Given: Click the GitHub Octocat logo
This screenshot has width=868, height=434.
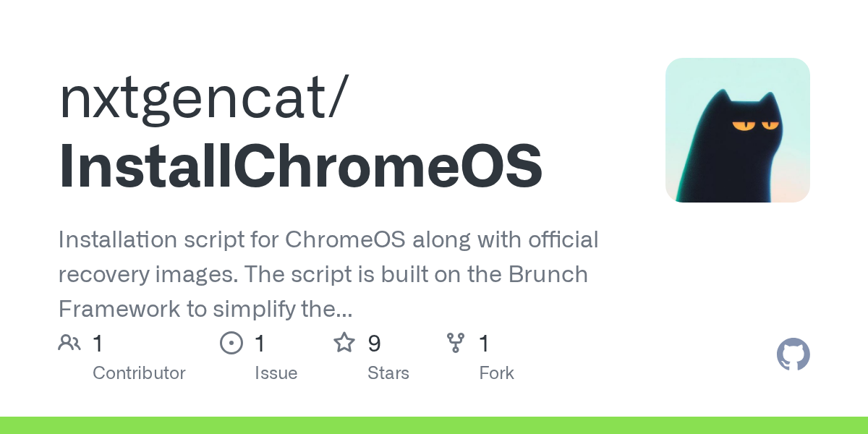Looking at the screenshot, I should [793, 355].
